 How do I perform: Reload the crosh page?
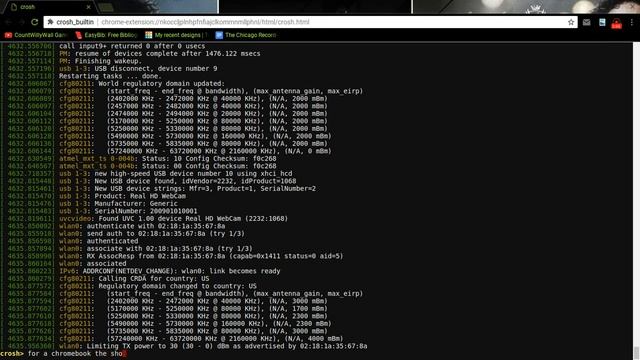35,22
